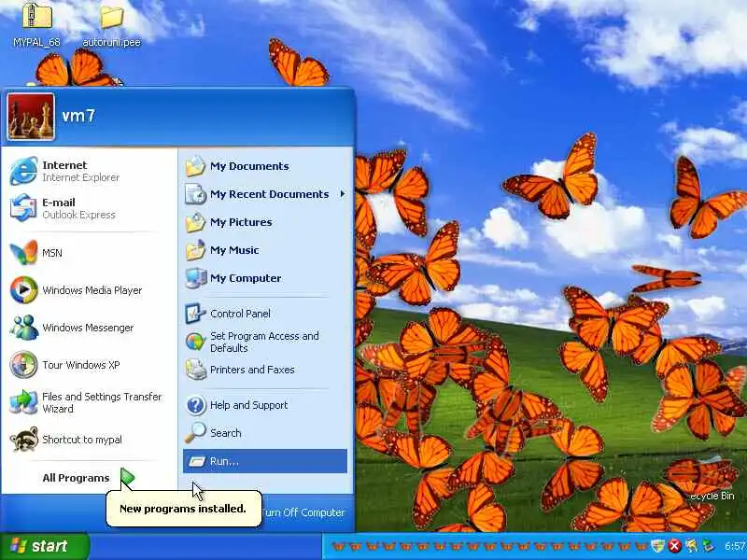Image resolution: width=747 pixels, height=560 pixels.
Task: Open the My Music folder icon
Action: click(195, 250)
